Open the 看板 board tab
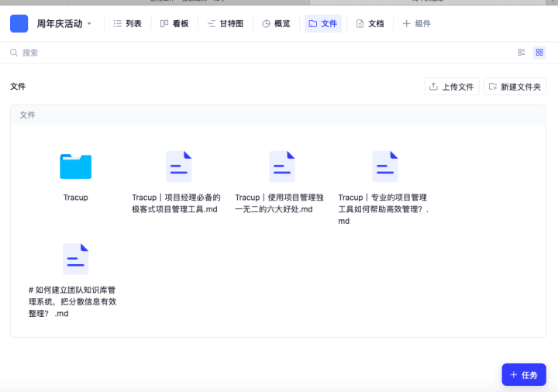Viewport: 558px width, 392px height. click(174, 23)
